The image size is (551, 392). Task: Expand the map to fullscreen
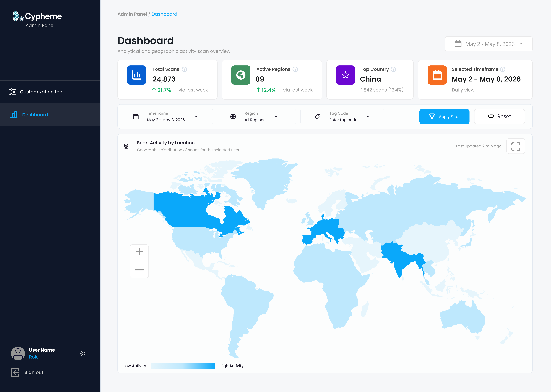tap(516, 146)
